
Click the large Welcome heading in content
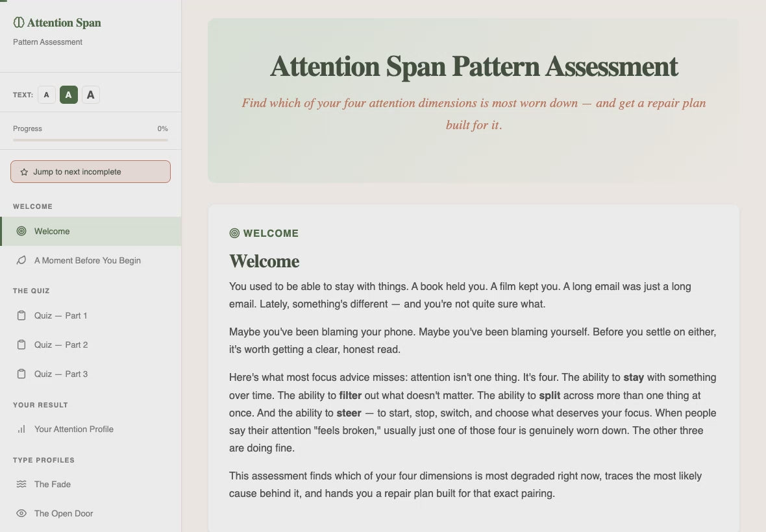[x=264, y=261]
